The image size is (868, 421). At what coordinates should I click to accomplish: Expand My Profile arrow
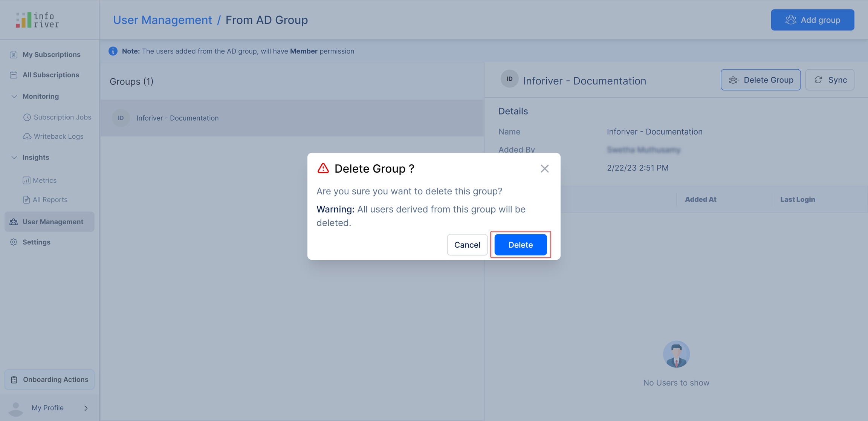click(x=86, y=408)
